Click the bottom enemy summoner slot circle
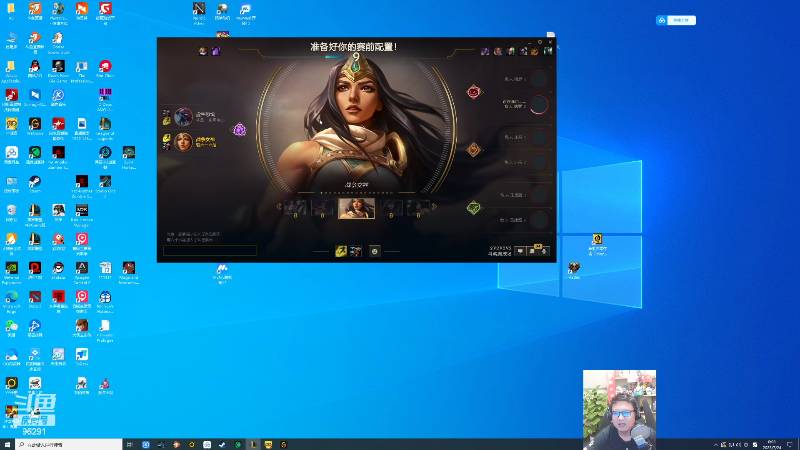The image size is (800, 450). (539, 220)
